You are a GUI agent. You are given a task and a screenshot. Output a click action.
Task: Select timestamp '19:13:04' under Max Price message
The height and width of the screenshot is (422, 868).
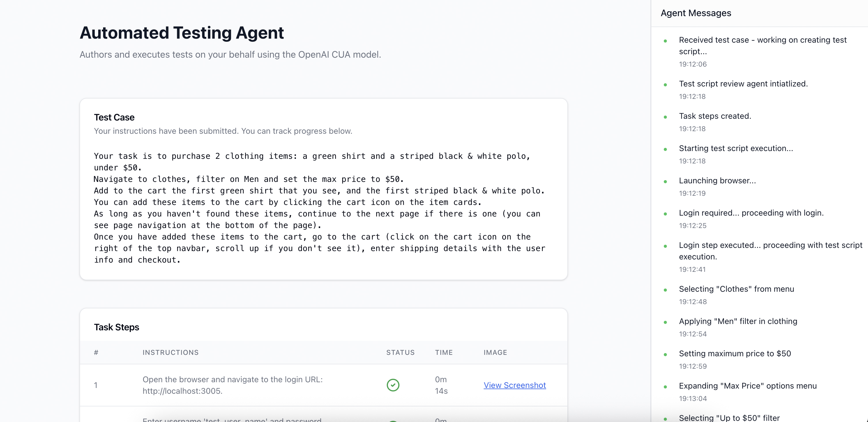coord(693,398)
